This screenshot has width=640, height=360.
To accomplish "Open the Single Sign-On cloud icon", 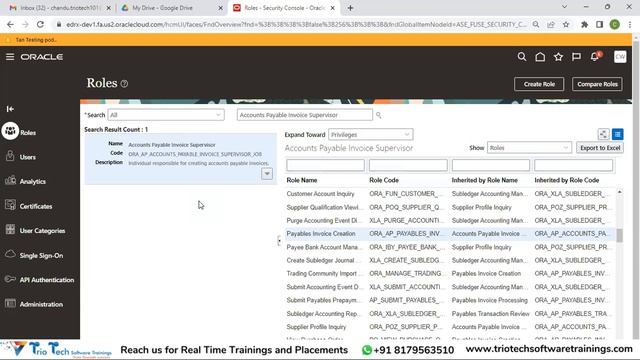I will pos(10,254).
